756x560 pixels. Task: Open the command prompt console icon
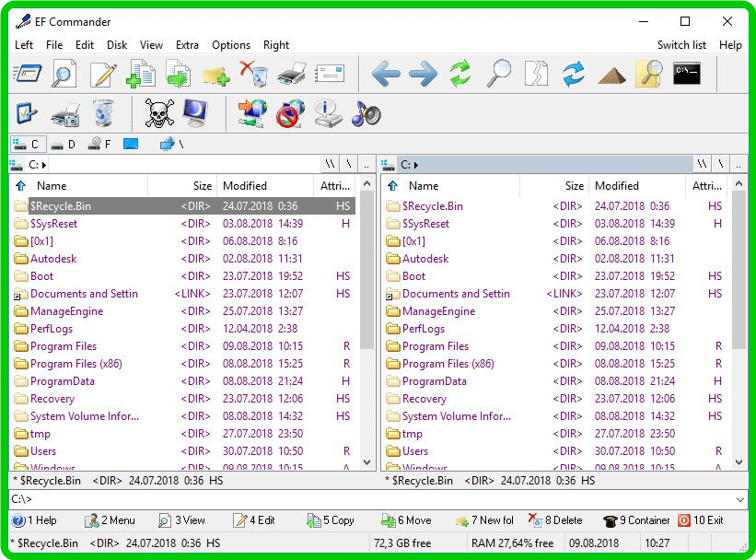tap(687, 74)
